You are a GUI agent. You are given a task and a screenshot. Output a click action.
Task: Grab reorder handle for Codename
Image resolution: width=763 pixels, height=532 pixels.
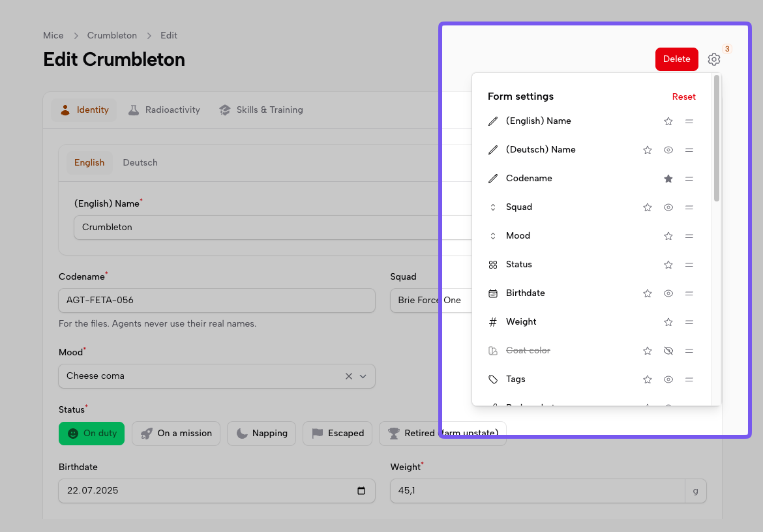pos(689,179)
